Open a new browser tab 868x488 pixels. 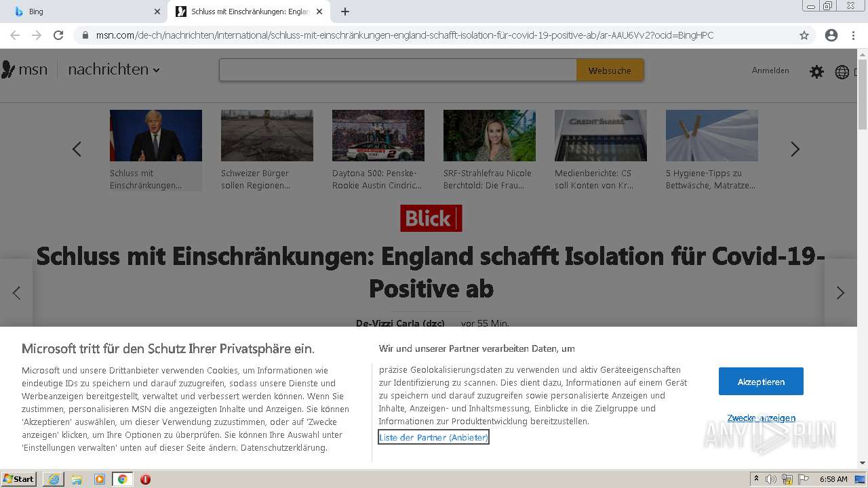point(345,12)
